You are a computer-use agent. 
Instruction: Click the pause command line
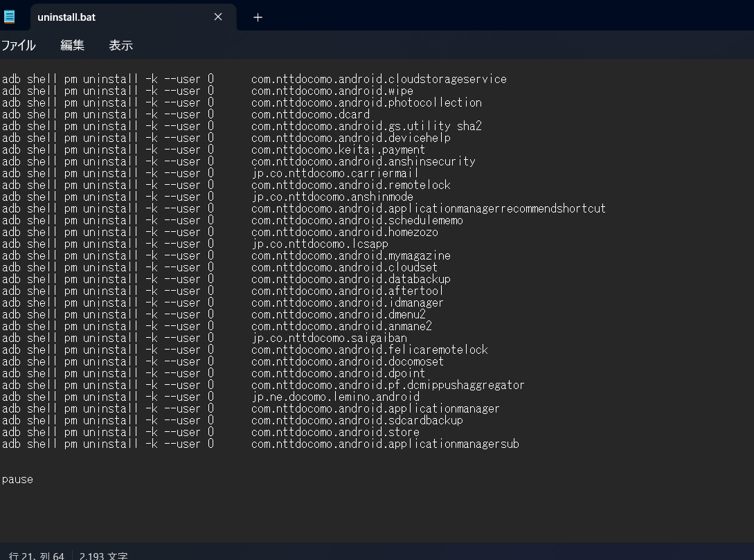[17, 480]
